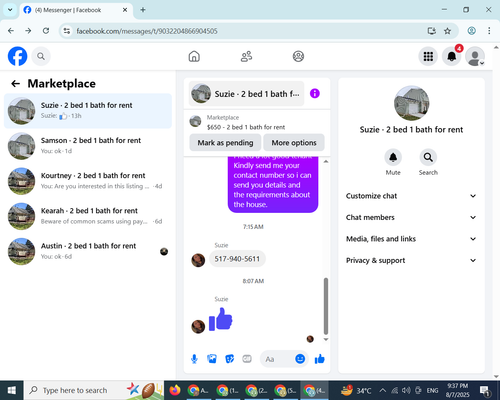The height and width of the screenshot is (400, 500).
Task: Send a thumbs-up like in composer
Action: [x=319, y=359]
